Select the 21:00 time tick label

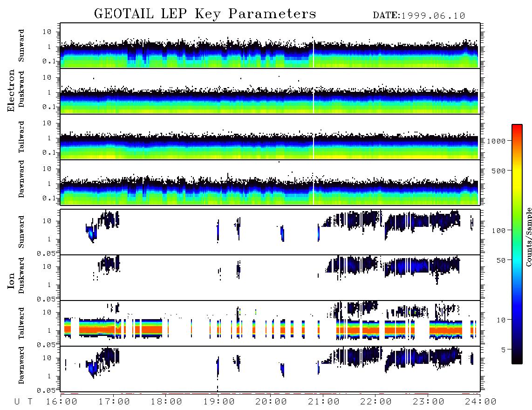[324, 402]
